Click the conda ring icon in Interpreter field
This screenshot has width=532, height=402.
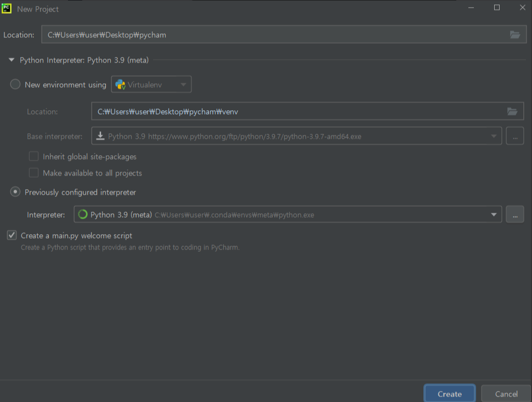(x=83, y=214)
